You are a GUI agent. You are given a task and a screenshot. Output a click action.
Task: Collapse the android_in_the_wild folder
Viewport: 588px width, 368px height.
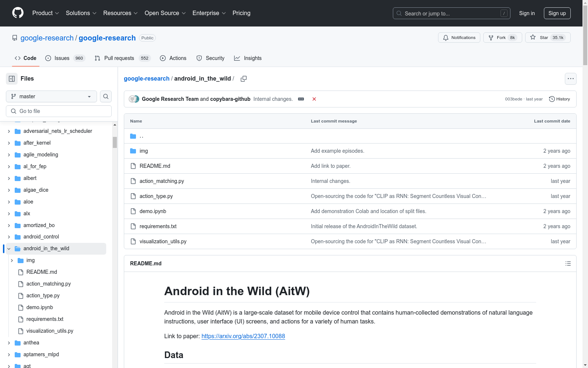click(x=9, y=249)
